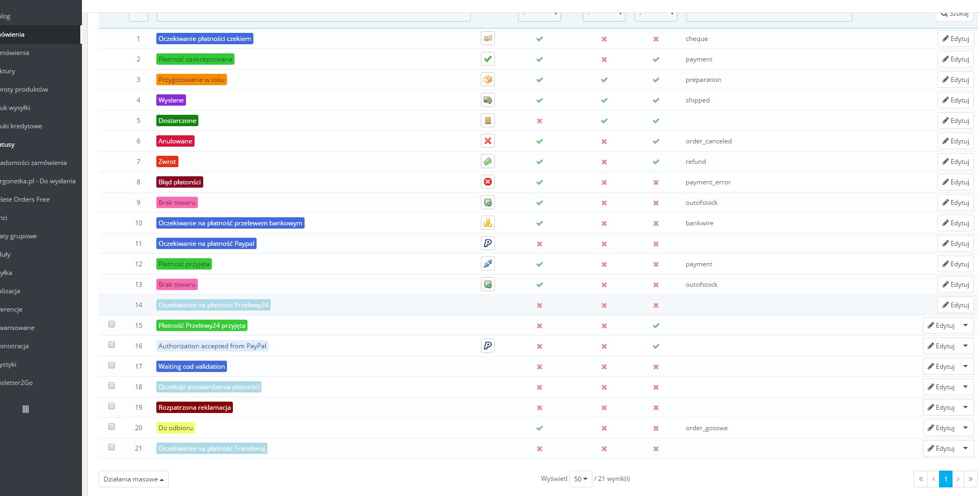Expand the Edytuj arrow for Oczekuje potwierdzenia płatności
Screen dimensions: 980x496
click(966, 387)
